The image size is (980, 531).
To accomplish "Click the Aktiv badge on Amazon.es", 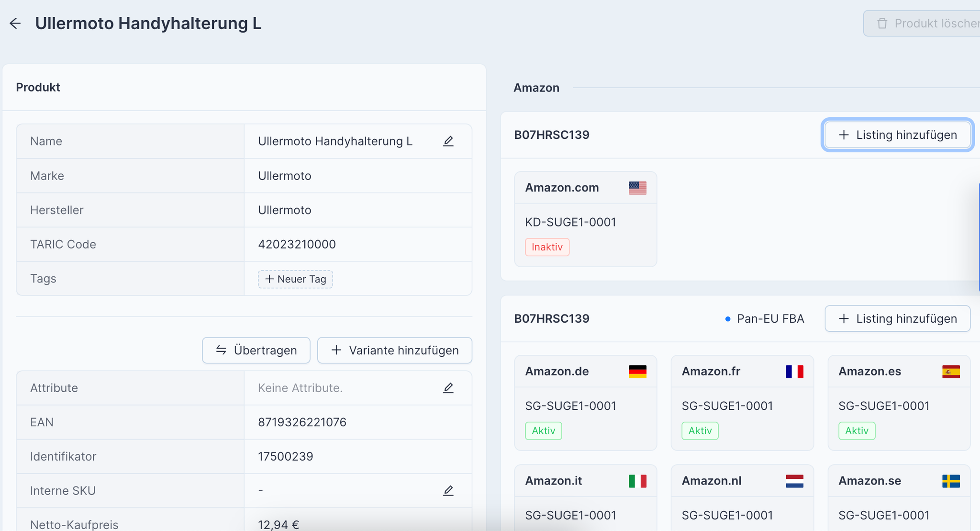I will tap(857, 431).
